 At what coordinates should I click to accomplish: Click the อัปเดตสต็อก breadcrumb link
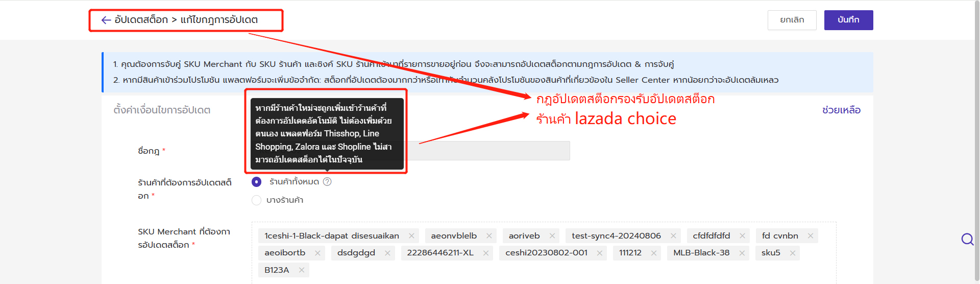click(141, 20)
